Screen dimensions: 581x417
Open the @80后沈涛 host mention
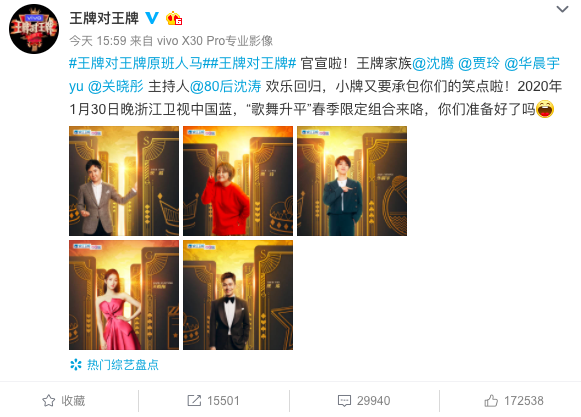225,86
